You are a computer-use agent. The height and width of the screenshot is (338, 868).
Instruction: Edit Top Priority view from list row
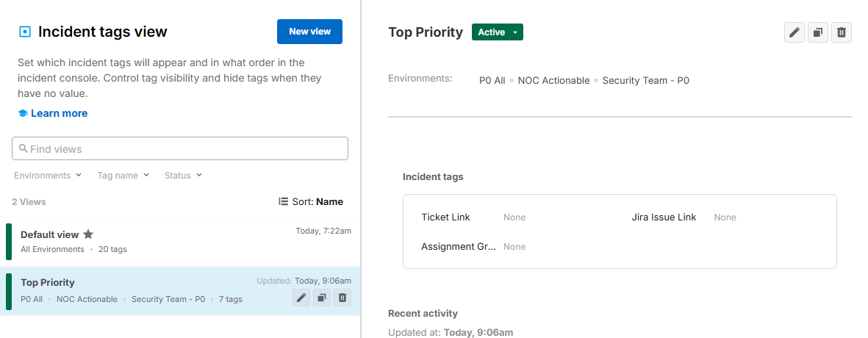pyautogui.click(x=301, y=298)
